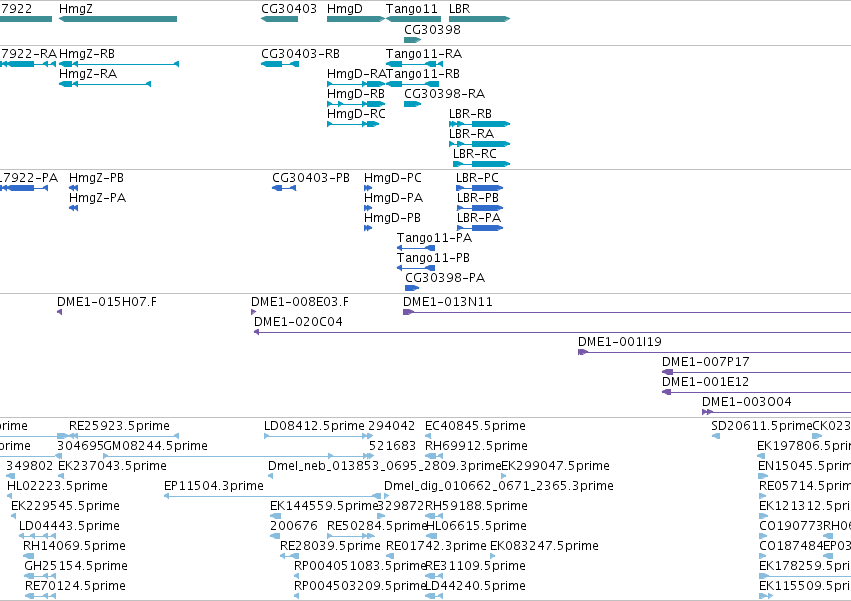Click the LBR gene arrow glyph
Viewport: 851px width, 601px height.
480,19
